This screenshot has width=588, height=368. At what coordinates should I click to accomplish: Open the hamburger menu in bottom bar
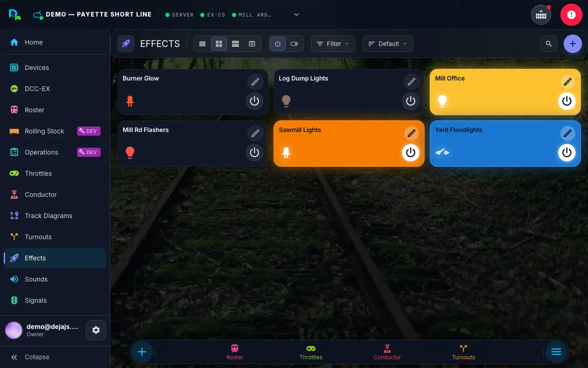click(556, 352)
